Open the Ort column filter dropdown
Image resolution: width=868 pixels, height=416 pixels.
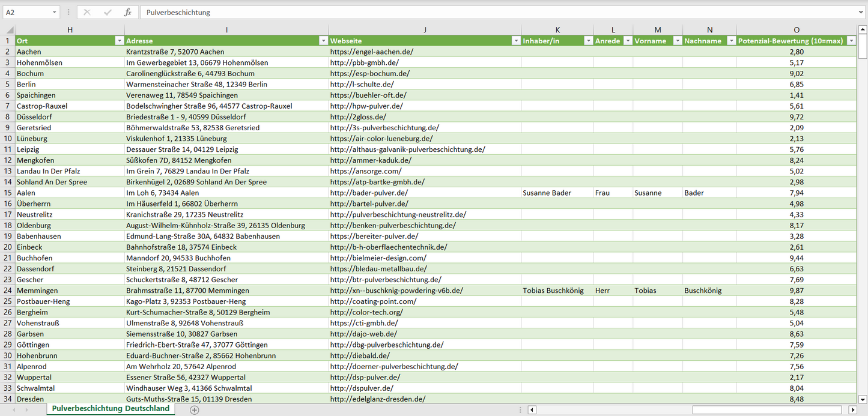coord(118,41)
